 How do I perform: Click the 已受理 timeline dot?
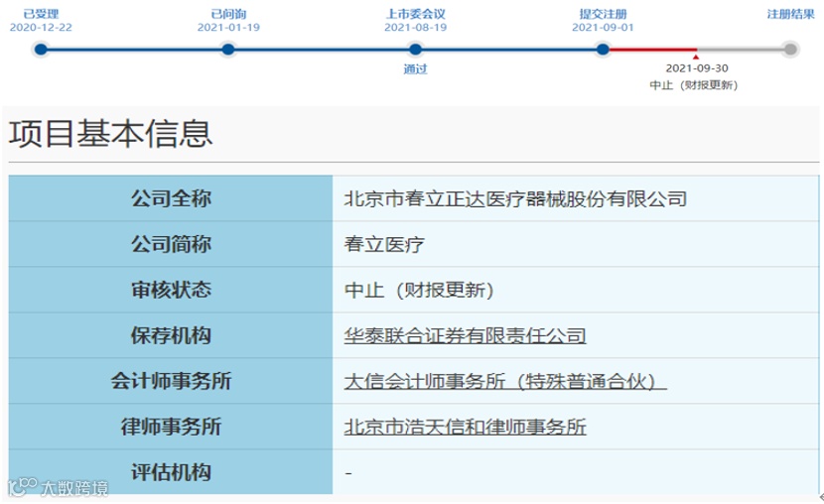coord(41,50)
